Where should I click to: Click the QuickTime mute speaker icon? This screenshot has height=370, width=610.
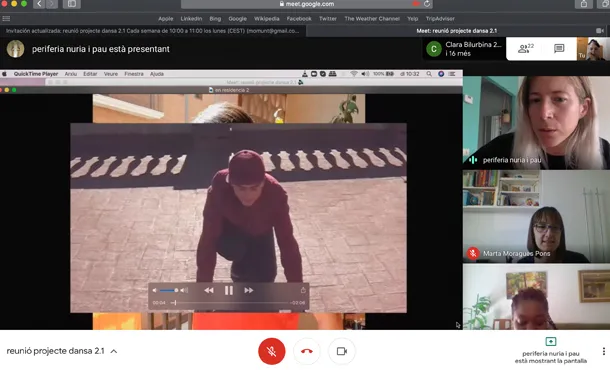tap(154, 290)
